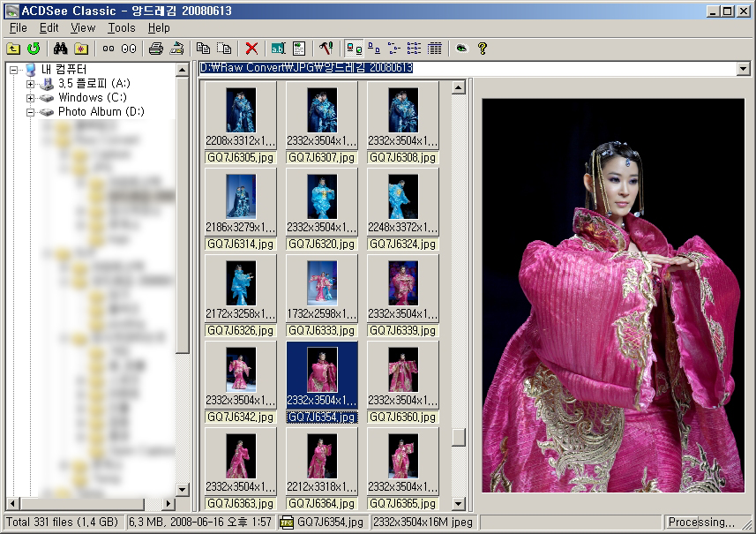756x534 pixels.
Task: Expand the Windows (C:) node
Action: point(30,98)
